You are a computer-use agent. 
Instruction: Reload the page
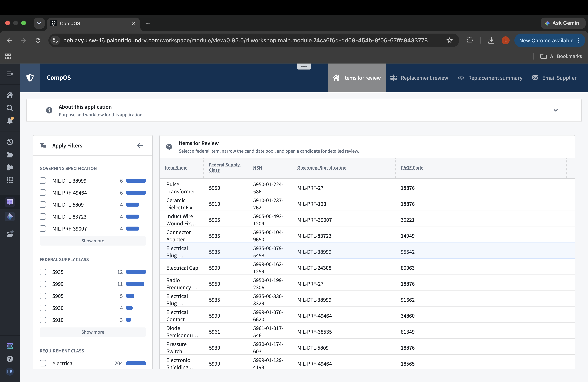pos(38,40)
